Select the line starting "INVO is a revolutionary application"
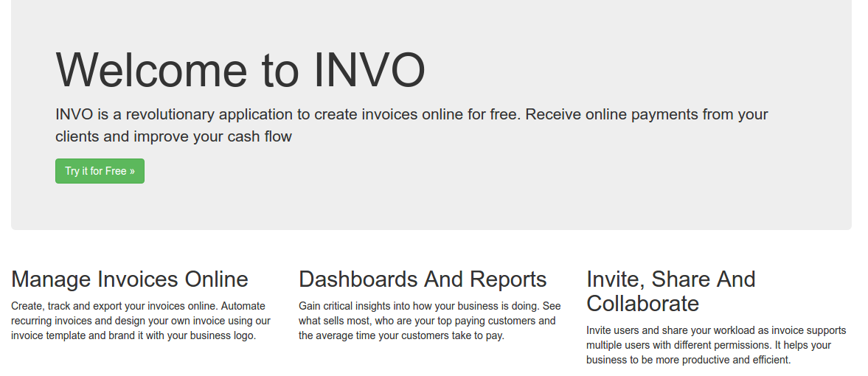Viewport: 868px width, 376px height. pos(412,115)
